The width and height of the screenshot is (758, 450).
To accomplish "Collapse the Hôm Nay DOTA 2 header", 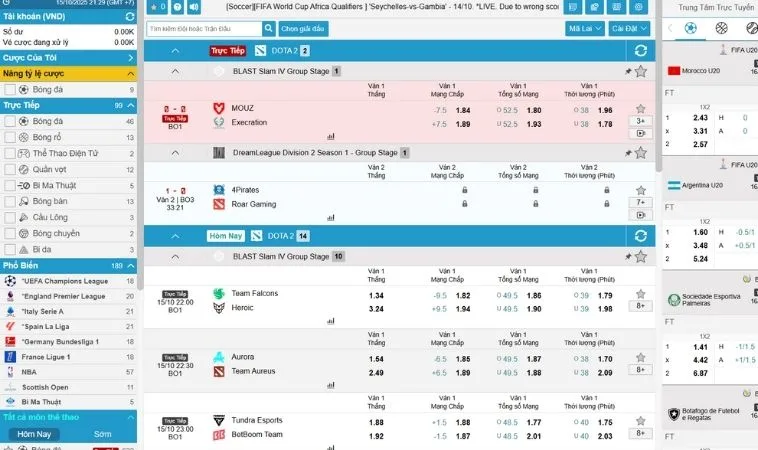I will [175, 236].
